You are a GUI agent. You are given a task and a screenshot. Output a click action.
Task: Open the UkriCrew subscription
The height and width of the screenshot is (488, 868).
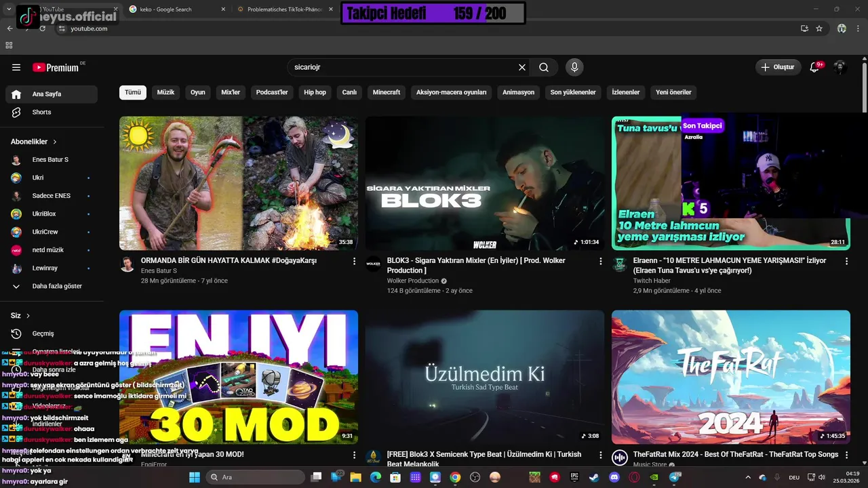pos(52,232)
